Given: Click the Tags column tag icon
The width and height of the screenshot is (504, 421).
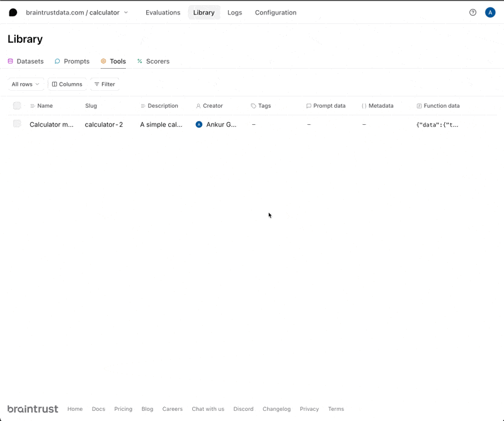Looking at the screenshot, I should point(253,106).
